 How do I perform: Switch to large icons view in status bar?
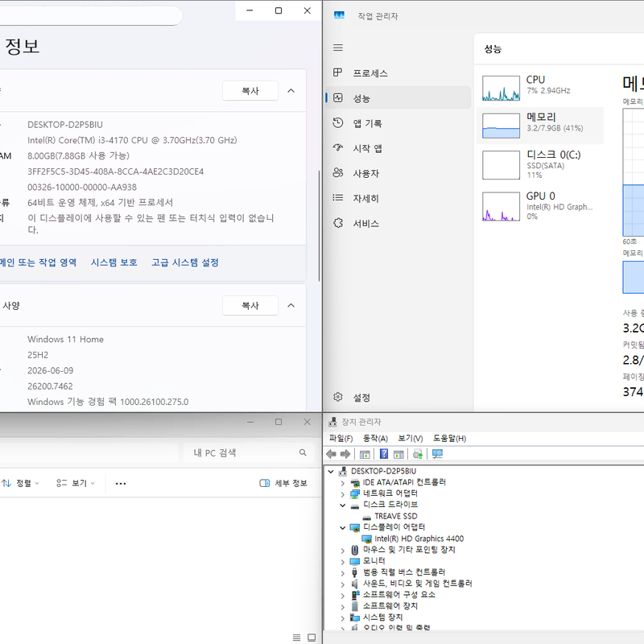click(x=312, y=638)
